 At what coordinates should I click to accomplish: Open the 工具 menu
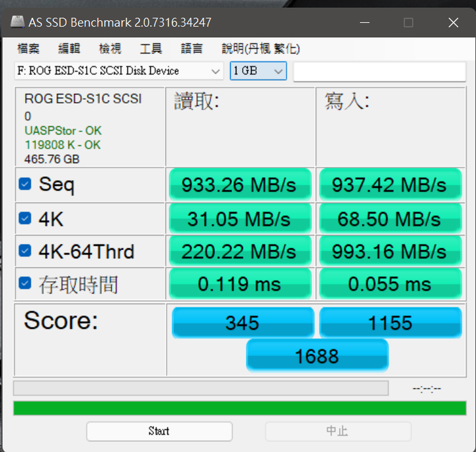tap(151, 48)
